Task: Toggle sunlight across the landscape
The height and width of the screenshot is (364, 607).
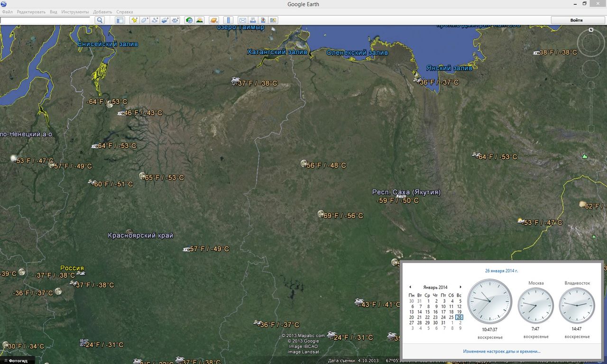Action: coord(200,20)
